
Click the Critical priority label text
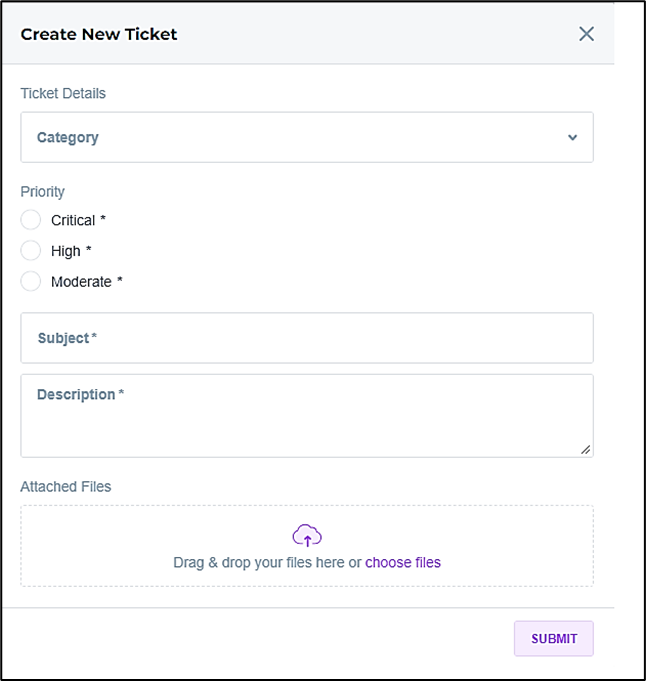[x=74, y=220]
